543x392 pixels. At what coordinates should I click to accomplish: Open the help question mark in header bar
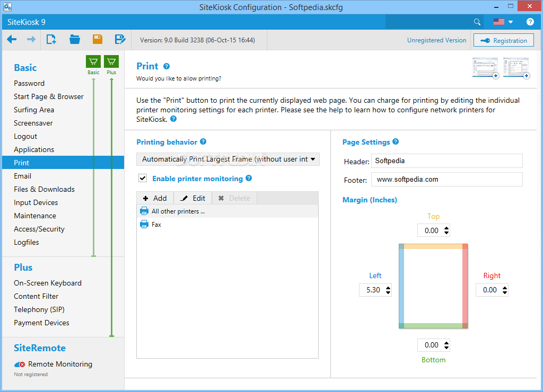pyautogui.click(x=530, y=22)
